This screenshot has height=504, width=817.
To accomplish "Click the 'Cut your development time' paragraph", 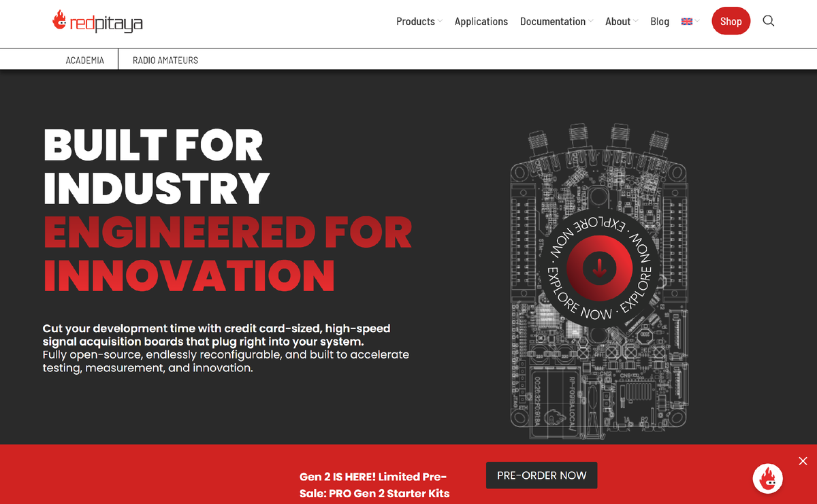I will [217, 335].
